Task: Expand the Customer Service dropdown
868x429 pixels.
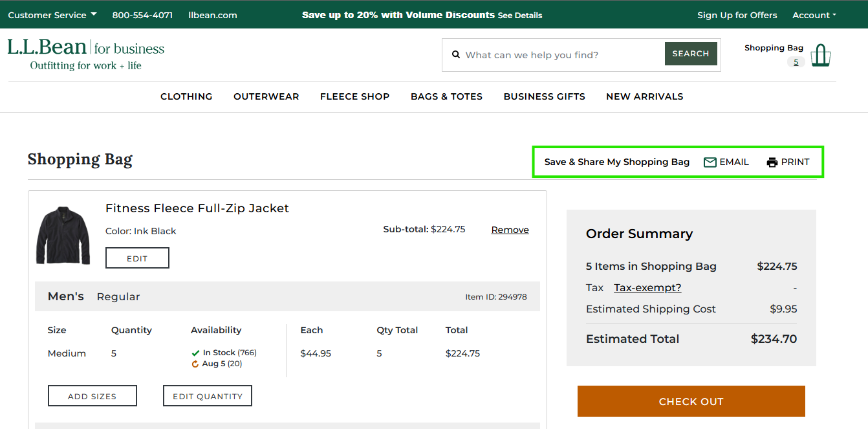Action: [x=52, y=15]
